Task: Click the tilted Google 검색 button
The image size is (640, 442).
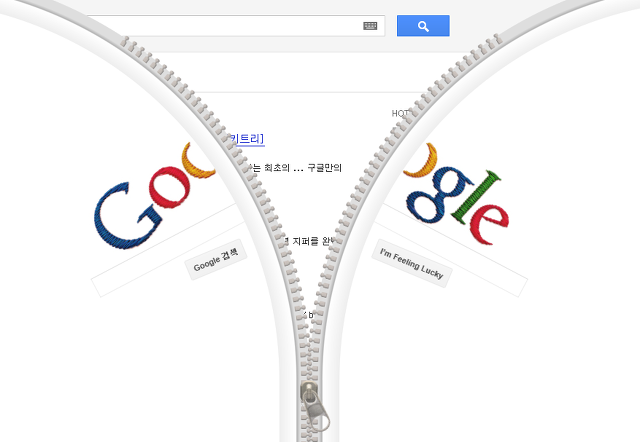Action: pos(216,260)
